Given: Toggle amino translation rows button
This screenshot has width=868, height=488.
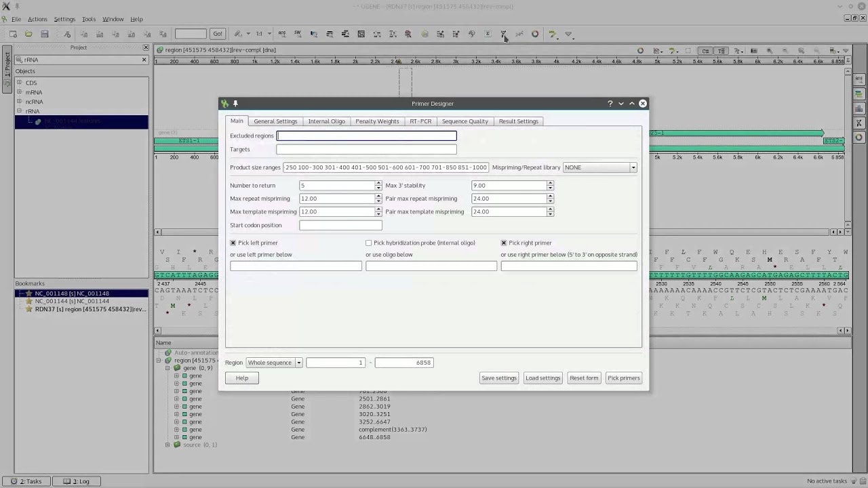Looking at the screenshot, I should [x=721, y=51].
